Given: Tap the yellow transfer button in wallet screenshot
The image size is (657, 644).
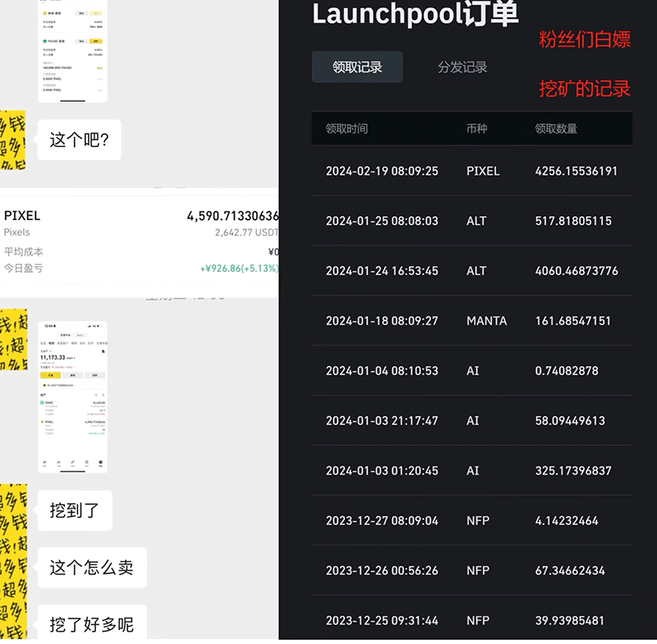Looking at the screenshot, I should tap(50, 375).
